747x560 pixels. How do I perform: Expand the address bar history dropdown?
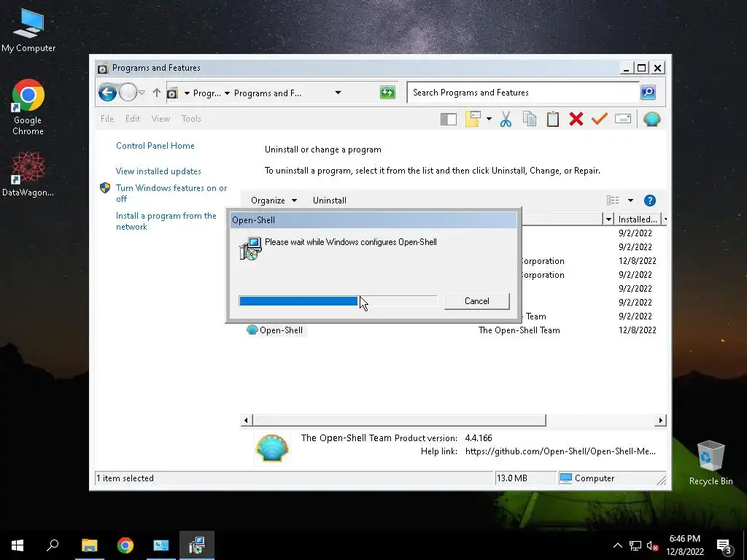(338, 93)
